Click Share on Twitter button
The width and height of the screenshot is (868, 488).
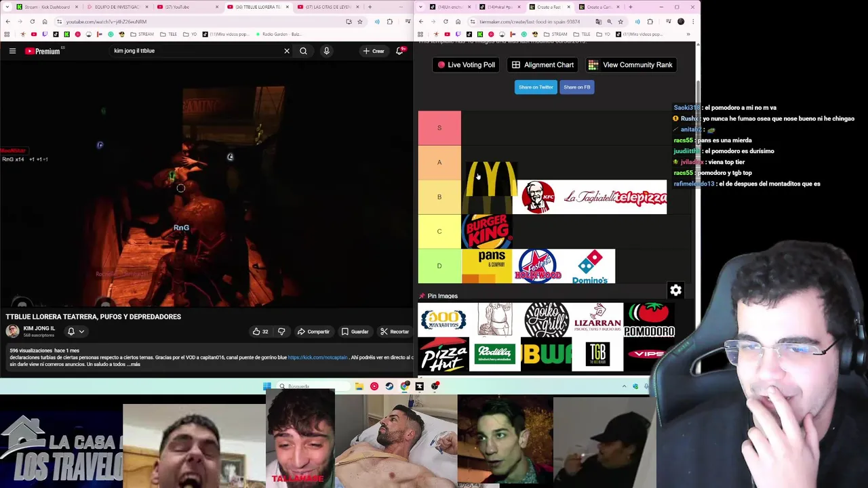pyautogui.click(x=536, y=87)
